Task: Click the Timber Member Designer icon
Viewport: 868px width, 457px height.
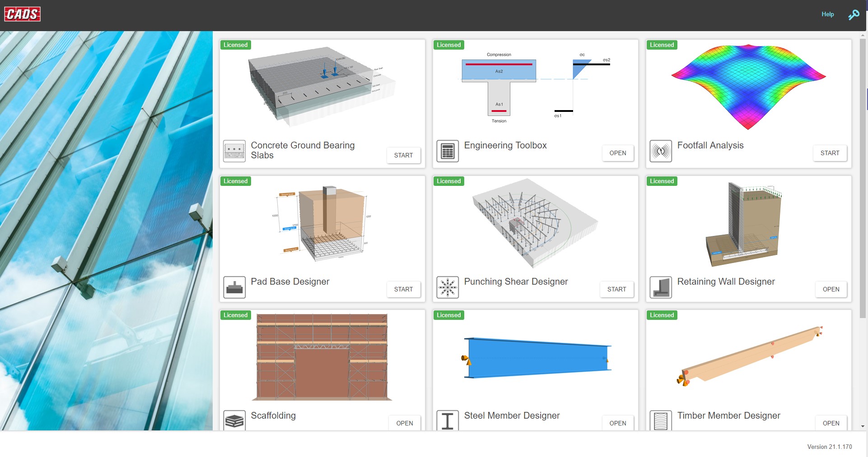Action: pyautogui.click(x=661, y=420)
